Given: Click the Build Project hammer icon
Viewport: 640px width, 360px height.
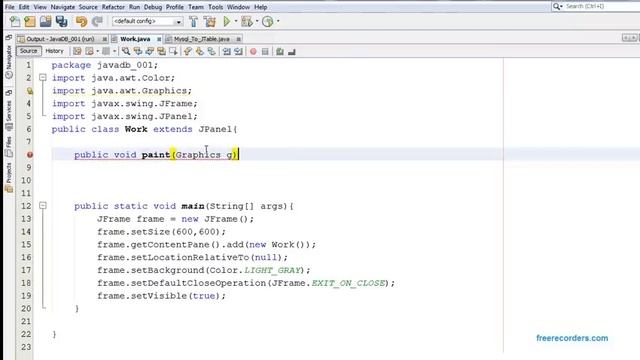Looking at the screenshot, I should coord(193,21).
